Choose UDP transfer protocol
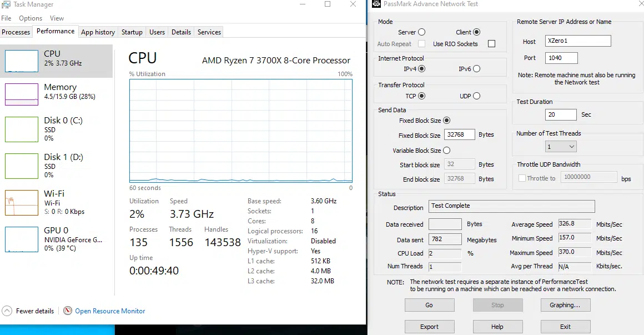This screenshot has width=644, height=335. coord(476,96)
